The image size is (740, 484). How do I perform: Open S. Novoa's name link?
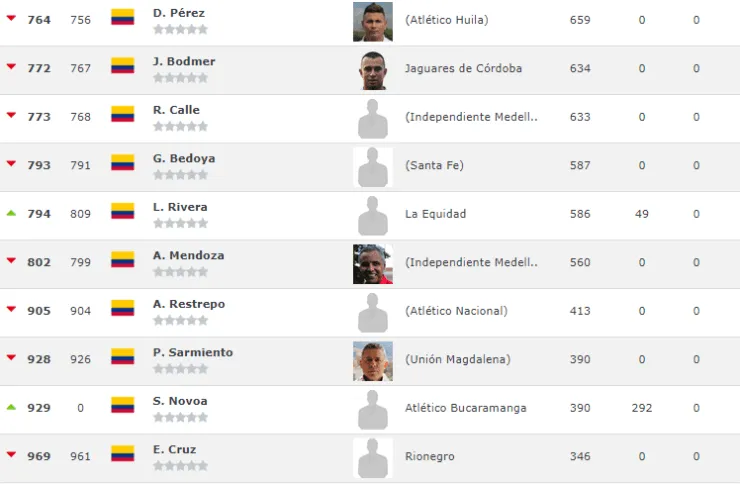180,401
